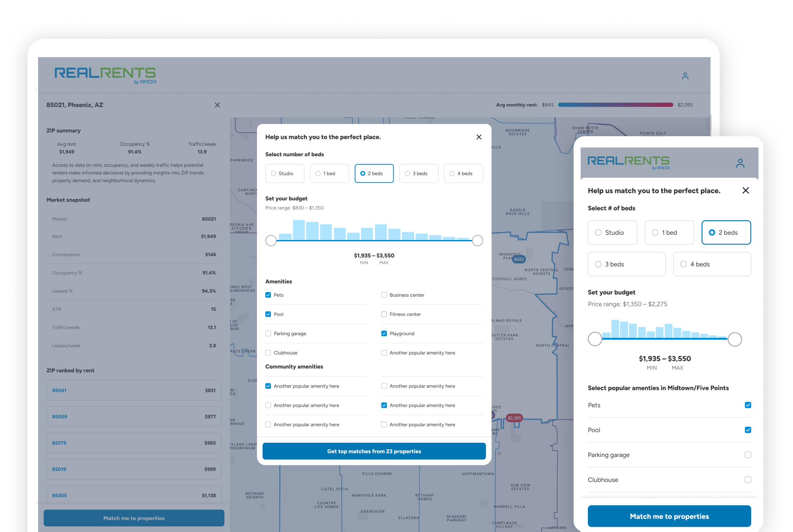Select 4 beds option in mobile panel

712,264
